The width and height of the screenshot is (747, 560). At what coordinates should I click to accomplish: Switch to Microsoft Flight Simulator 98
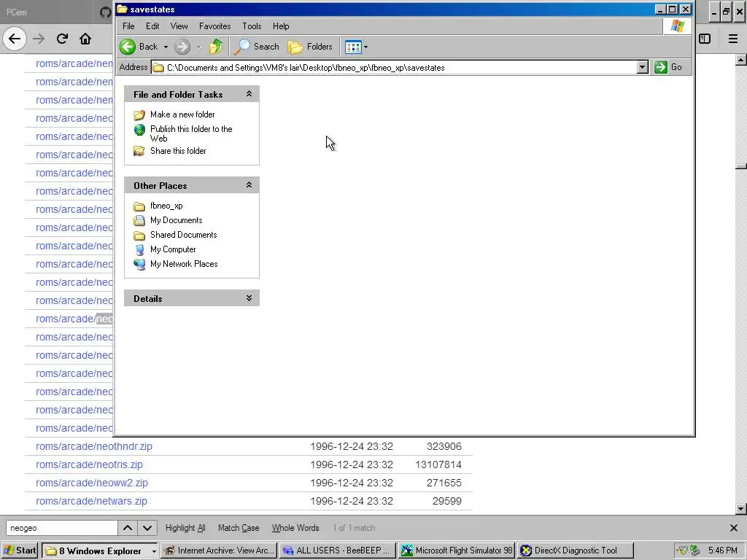[x=457, y=551]
